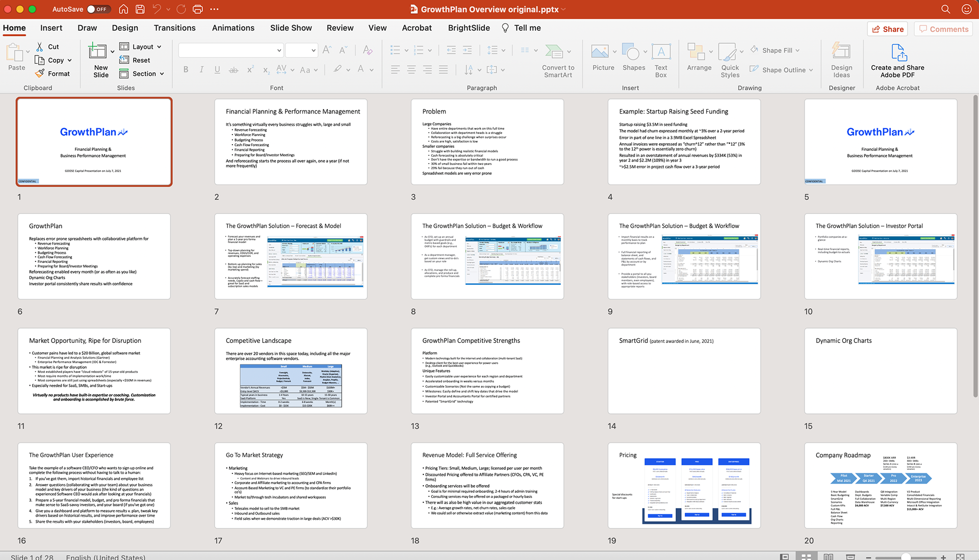Image resolution: width=979 pixels, height=560 pixels.
Task: Open the Insert ribbon tab
Action: click(51, 28)
